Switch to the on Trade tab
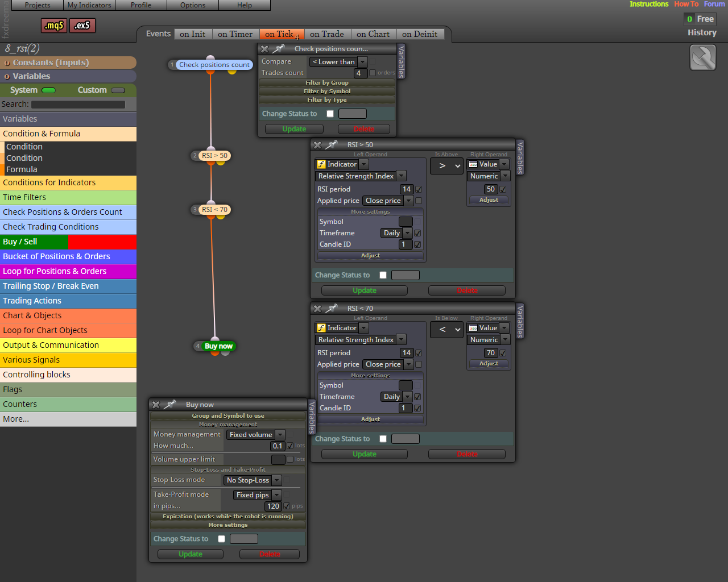Image resolution: width=728 pixels, height=582 pixels. (327, 34)
